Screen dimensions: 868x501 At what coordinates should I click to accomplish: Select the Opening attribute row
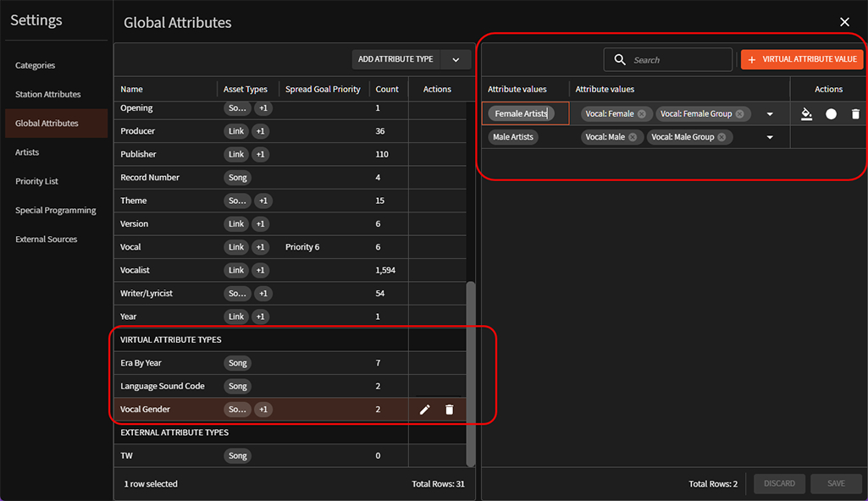(x=290, y=109)
